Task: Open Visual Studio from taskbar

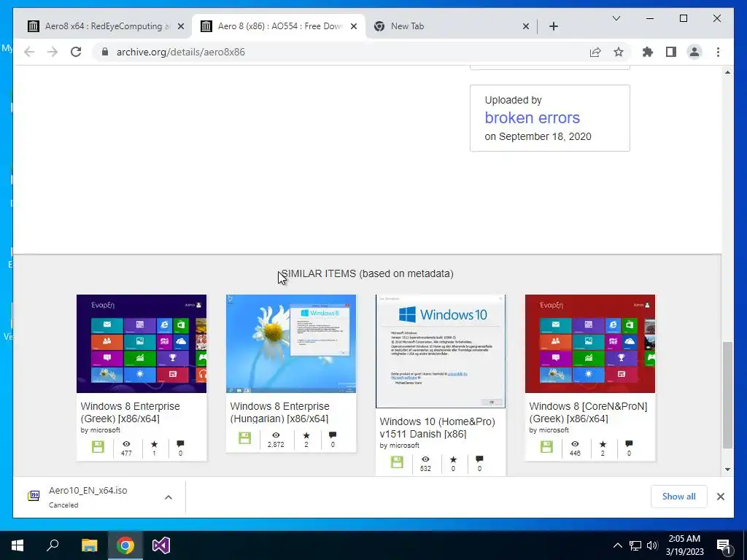Action: 161,545
